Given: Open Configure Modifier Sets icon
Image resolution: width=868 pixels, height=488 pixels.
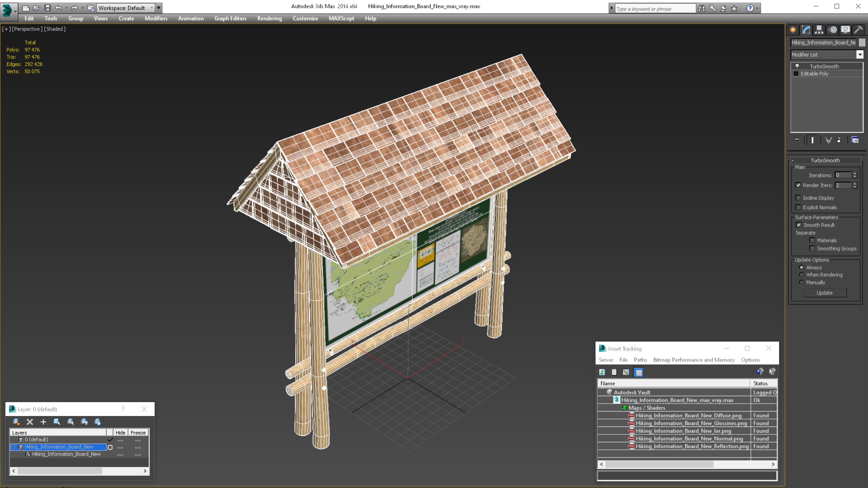Looking at the screenshot, I should click(x=855, y=140).
